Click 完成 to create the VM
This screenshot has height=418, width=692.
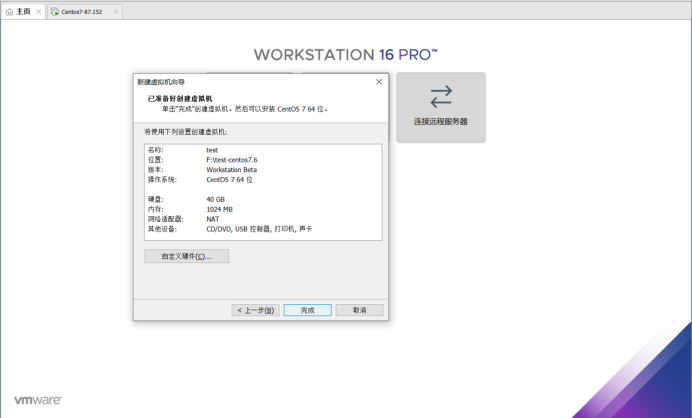click(308, 310)
